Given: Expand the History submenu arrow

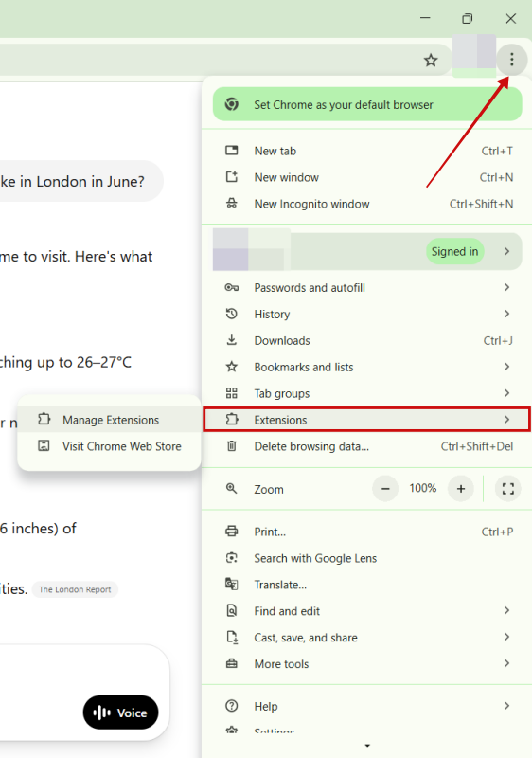Looking at the screenshot, I should coord(506,314).
